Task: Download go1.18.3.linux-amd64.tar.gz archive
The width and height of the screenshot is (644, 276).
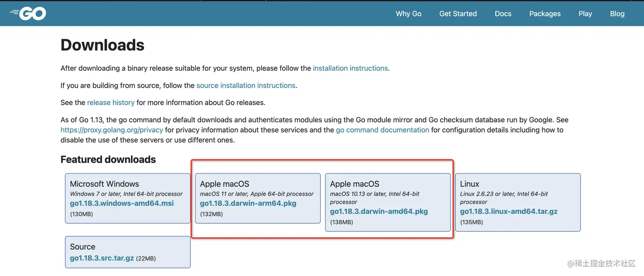Action: tap(509, 211)
